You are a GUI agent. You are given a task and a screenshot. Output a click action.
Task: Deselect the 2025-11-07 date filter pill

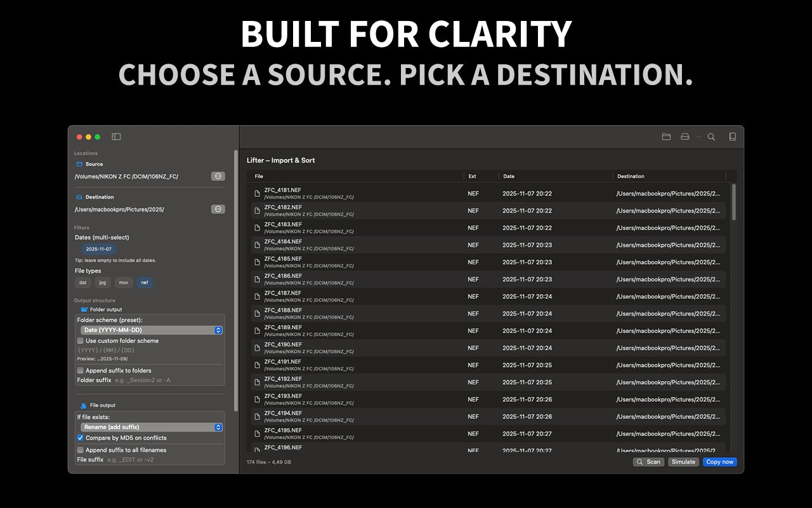point(98,249)
